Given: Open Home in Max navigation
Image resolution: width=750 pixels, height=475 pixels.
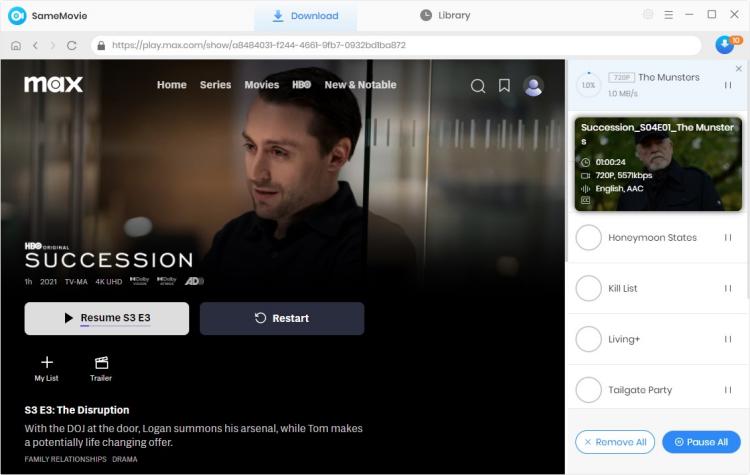Looking at the screenshot, I should 172,85.
